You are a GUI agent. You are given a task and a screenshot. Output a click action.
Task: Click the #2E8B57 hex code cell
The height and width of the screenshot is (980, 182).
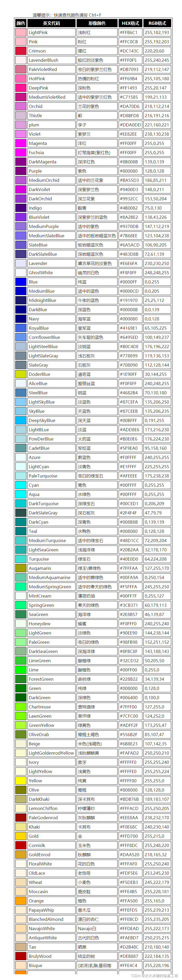click(130, 614)
